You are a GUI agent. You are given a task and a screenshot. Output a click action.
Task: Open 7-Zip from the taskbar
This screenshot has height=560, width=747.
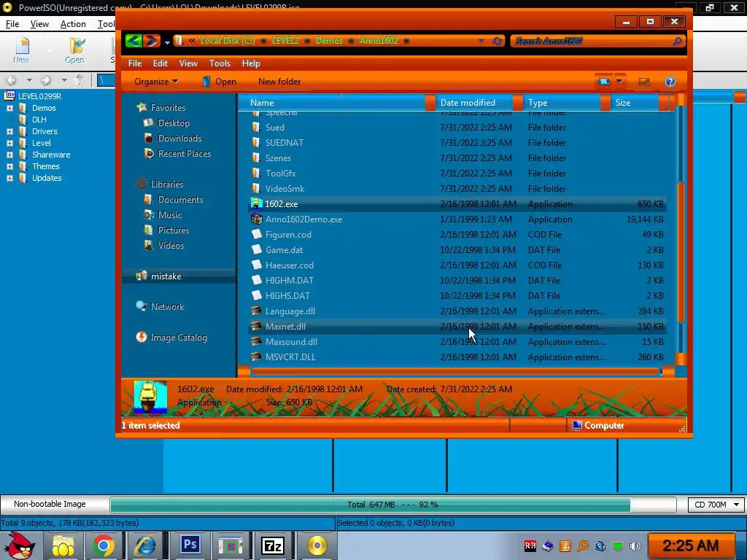(x=273, y=545)
